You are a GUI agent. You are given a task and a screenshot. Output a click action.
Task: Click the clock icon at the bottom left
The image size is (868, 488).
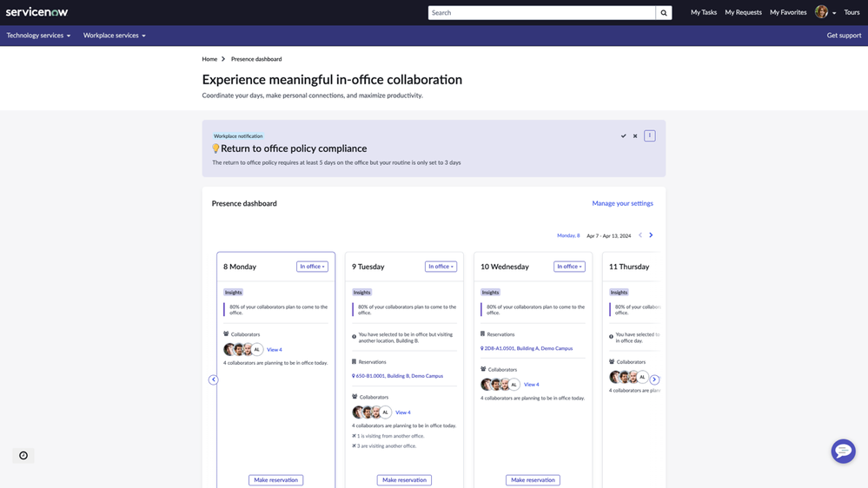coord(23,455)
